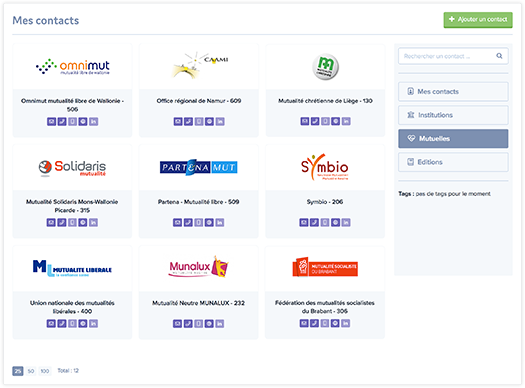Open the Mes contacts sidebar filter
The image size is (525, 388).
click(x=453, y=91)
